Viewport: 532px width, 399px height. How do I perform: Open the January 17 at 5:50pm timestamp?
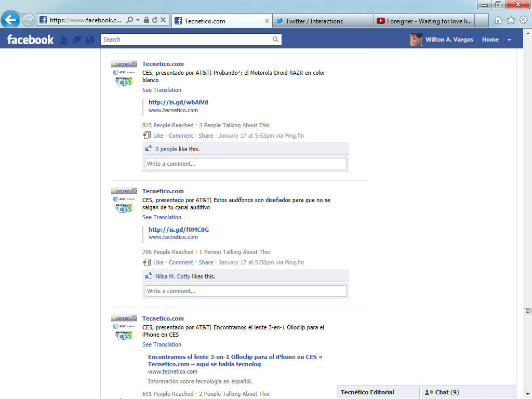point(246,262)
